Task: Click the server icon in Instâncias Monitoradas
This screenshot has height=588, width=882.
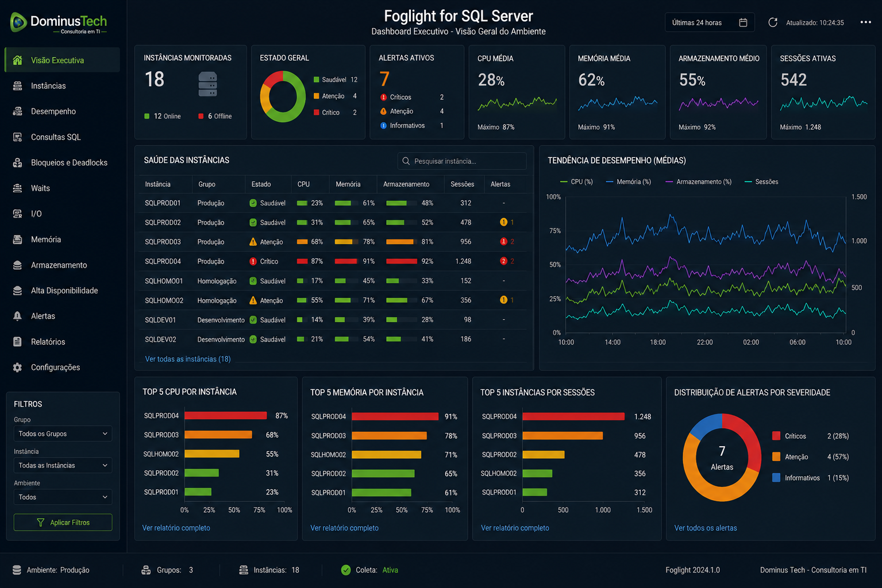Action: 208,84
